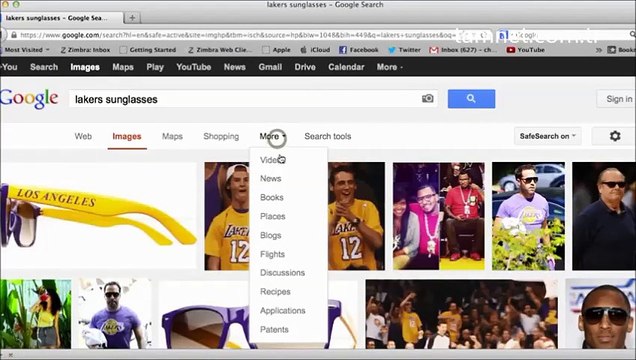Switch to the Maps results tab

pos(172,137)
